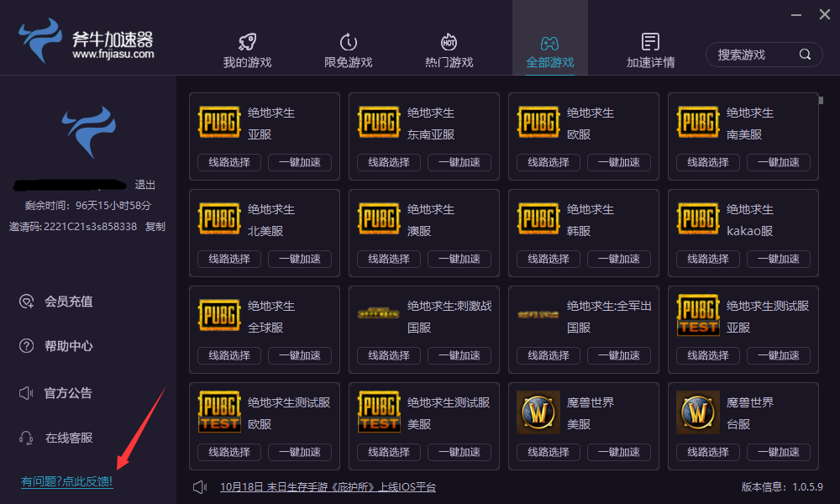
Task: Open 线路选择 for 绝地求生 亚服
Action: click(228, 162)
